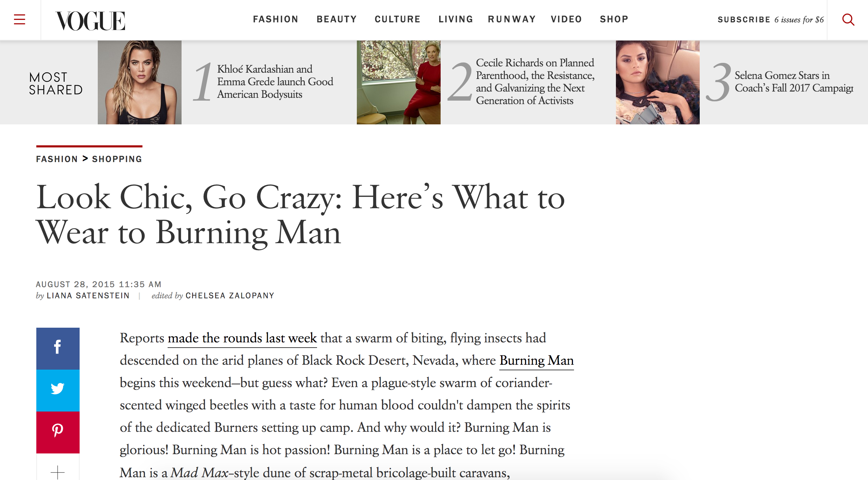The width and height of the screenshot is (868, 480).
Task: Open editor Chelsea Zalopany link
Action: coord(230,296)
